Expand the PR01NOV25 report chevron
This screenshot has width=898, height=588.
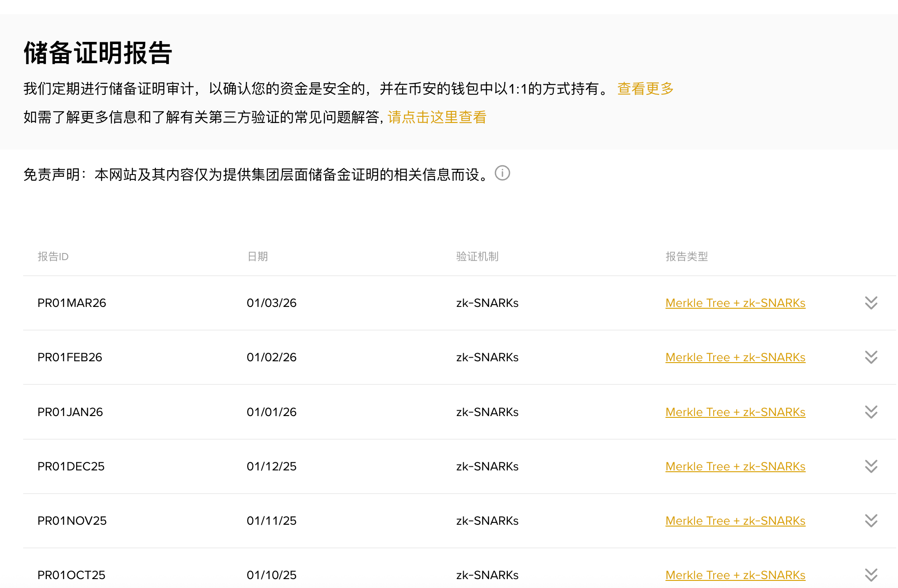tap(871, 521)
